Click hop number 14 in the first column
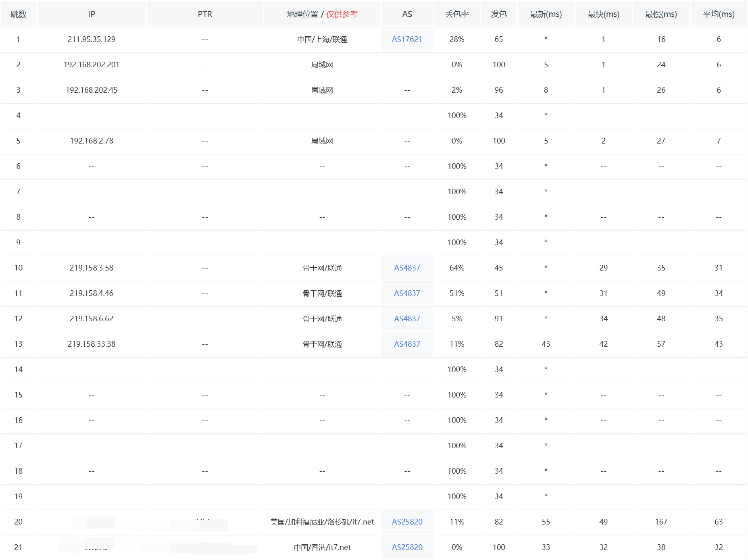748x560 pixels. 19,369
